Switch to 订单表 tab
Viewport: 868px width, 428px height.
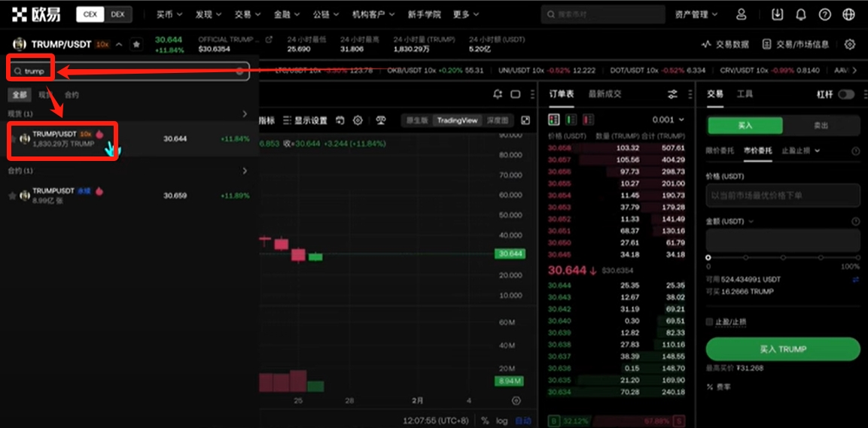(561, 94)
